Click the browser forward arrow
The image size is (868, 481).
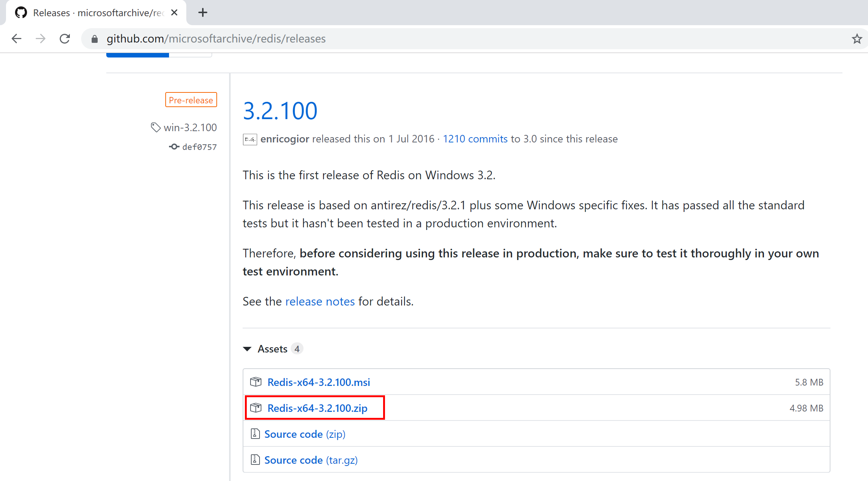[x=41, y=39]
